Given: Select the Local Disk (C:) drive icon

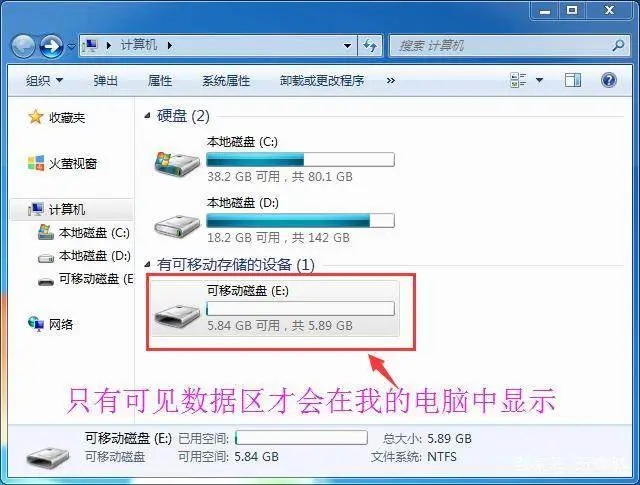Looking at the screenshot, I should 177,162.
